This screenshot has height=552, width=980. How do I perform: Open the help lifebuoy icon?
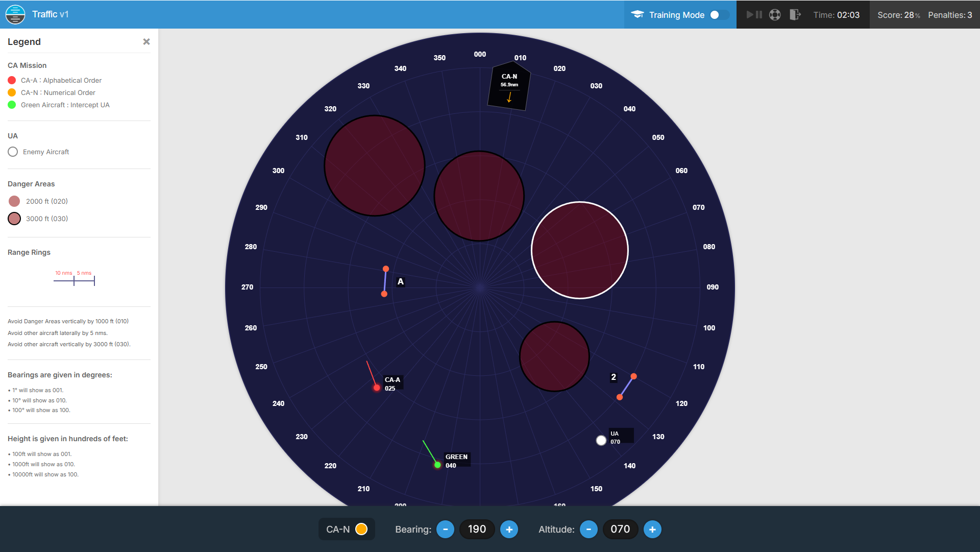coord(775,15)
